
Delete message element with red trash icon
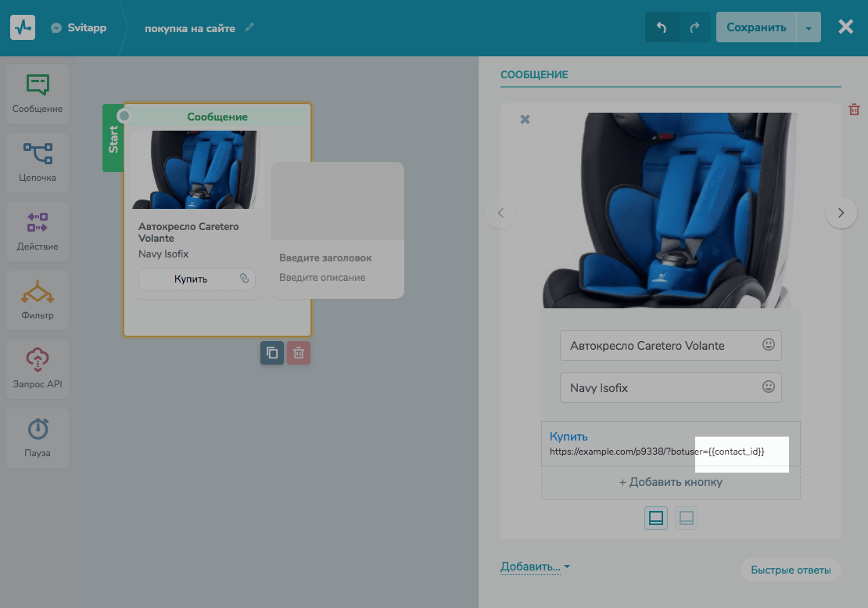(x=854, y=109)
